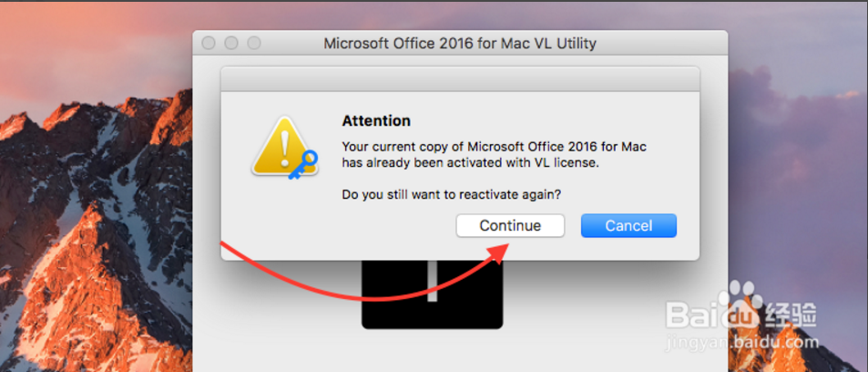Open the jingyan.baidu.com watermark link

tap(741, 342)
